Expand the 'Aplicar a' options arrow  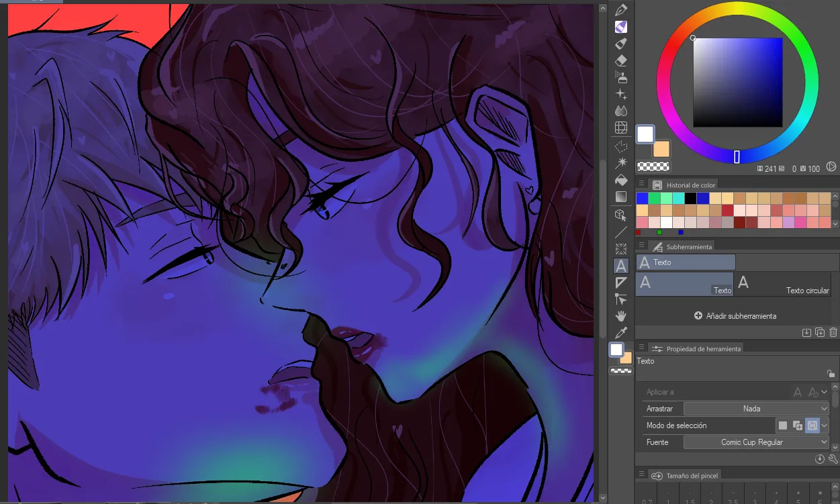(825, 392)
